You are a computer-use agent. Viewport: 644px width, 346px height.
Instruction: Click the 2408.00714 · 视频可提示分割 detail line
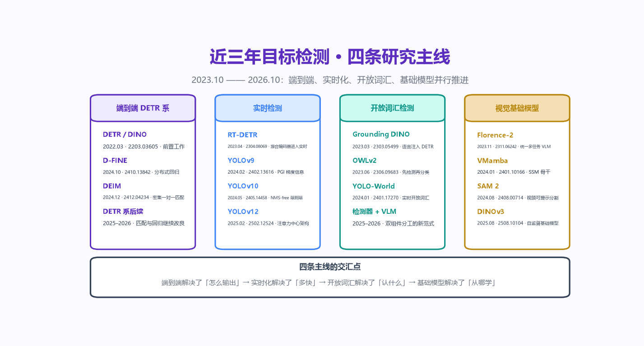tap(518, 198)
